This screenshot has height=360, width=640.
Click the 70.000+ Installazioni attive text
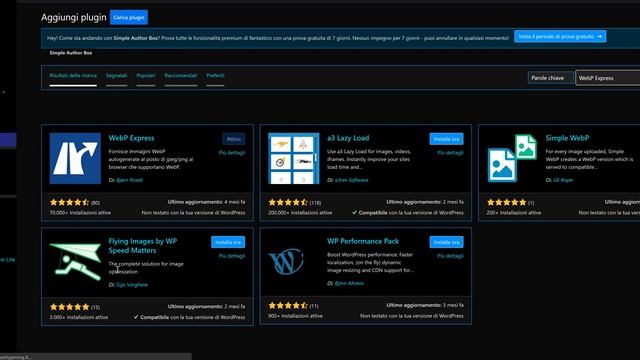pyautogui.click(x=80, y=213)
